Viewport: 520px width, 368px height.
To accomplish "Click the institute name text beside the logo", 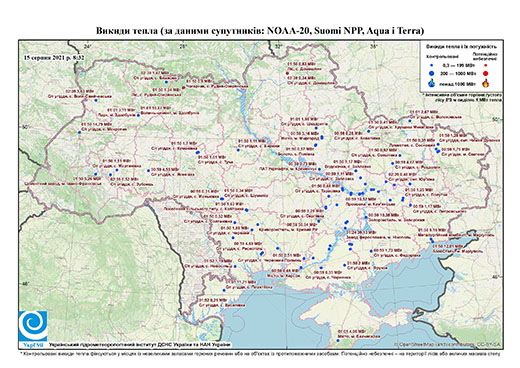I will [139, 345].
